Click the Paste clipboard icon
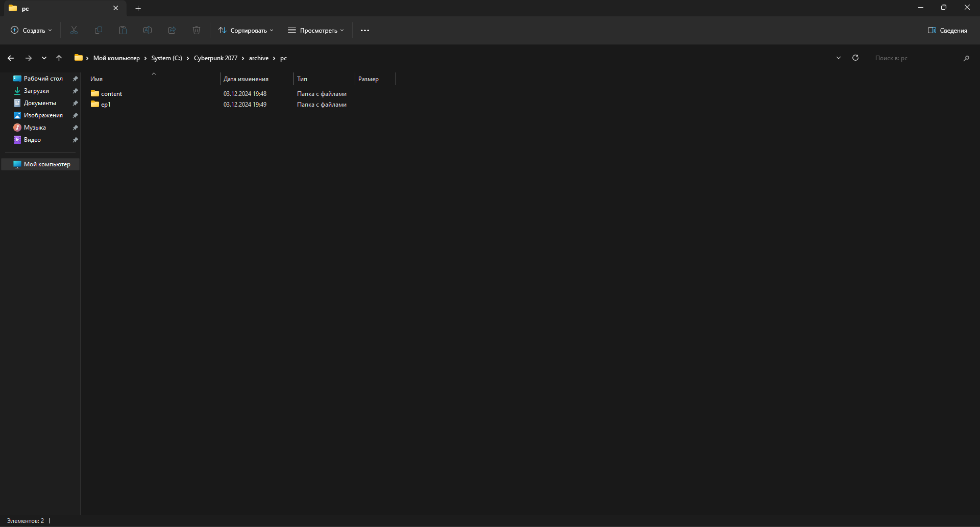This screenshot has width=980, height=527. (x=123, y=31)
